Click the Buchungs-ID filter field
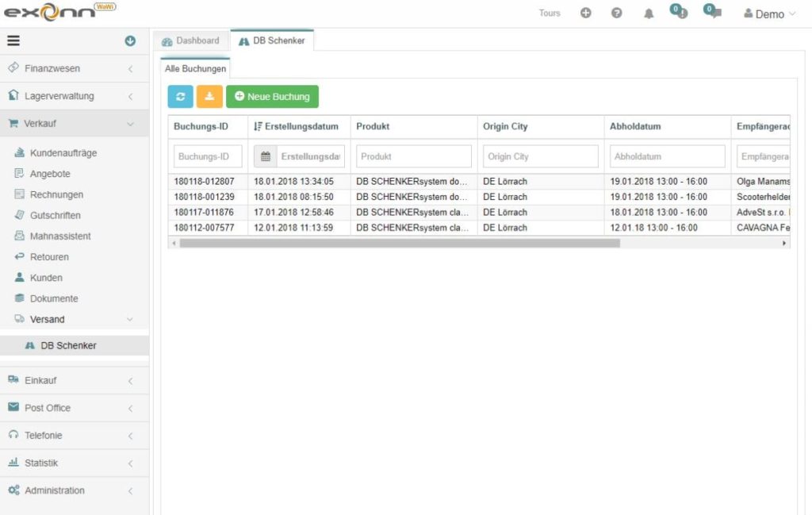This screenshot has height=515, width=812. tap(208, 156)
